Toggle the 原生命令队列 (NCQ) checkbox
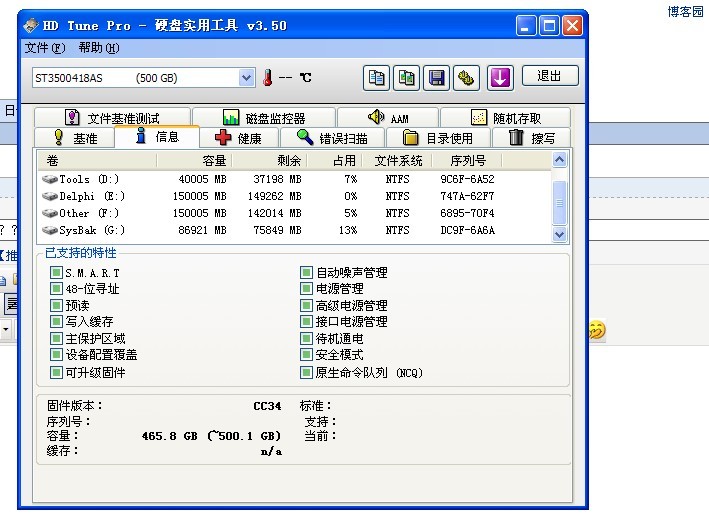 click(306, 372)
